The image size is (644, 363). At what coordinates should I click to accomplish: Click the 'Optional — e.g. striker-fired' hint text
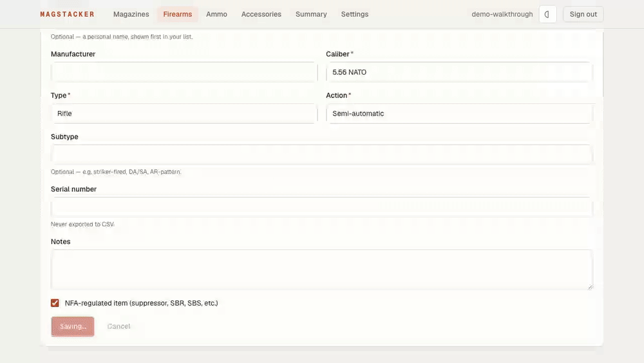click(116, 172)
